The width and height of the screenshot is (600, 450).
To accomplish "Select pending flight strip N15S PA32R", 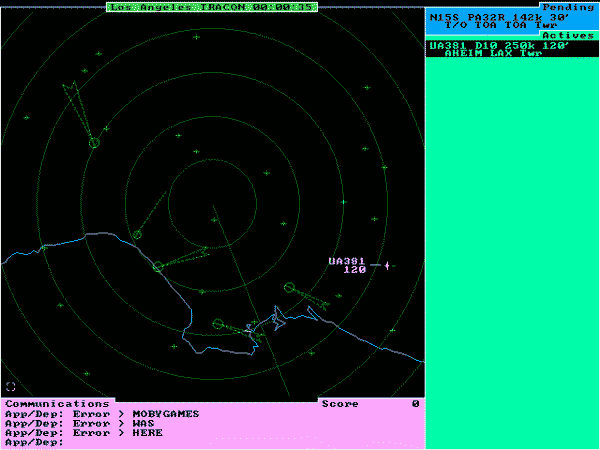I will pyautogui.click(x=512, y=21).
